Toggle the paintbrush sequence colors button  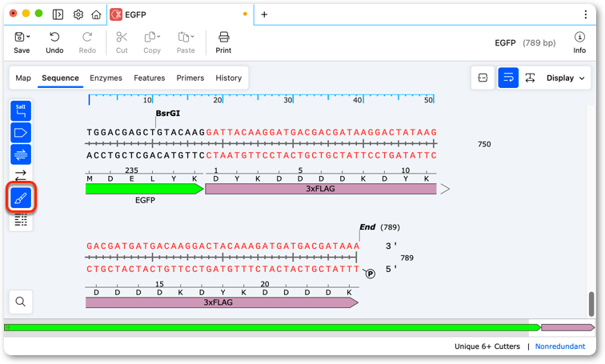pos(21,198)
